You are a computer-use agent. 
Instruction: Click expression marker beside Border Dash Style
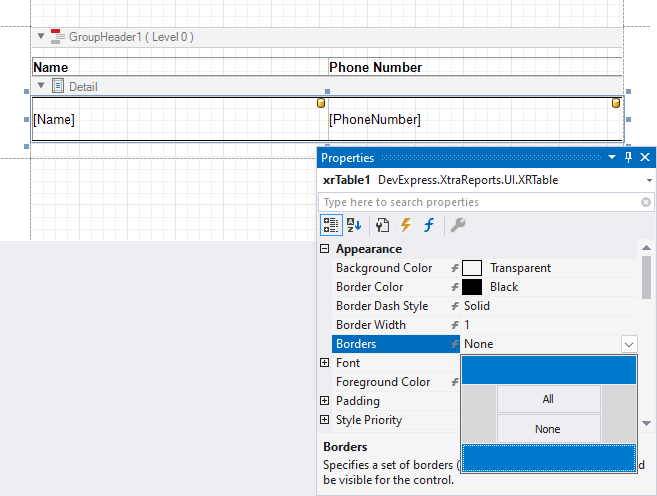(455, 306)
